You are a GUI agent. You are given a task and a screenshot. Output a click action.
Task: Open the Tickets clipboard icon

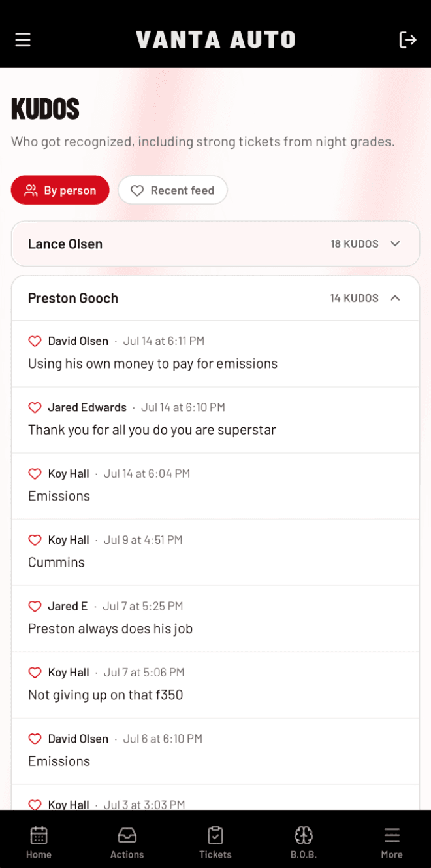coord(215,835)
